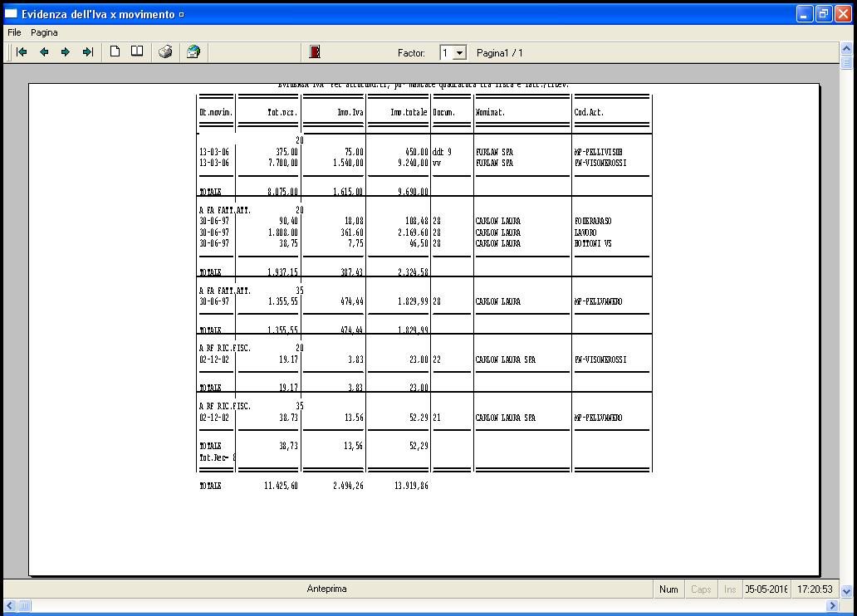Click the amount 375,00
The image size is (857, 616).
287,152
